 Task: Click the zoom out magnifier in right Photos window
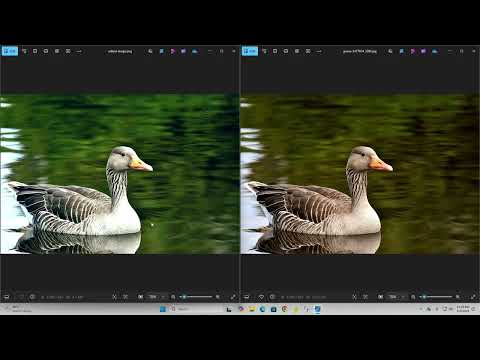pos(413,297)
